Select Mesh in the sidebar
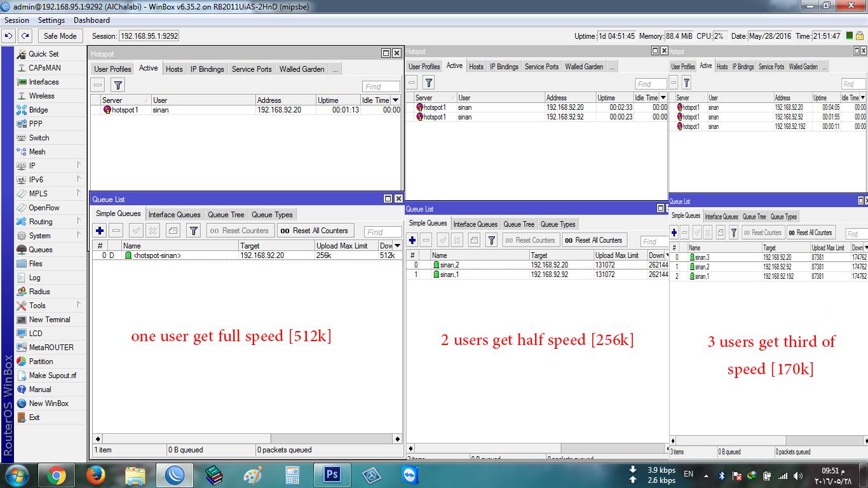The width and height of the screenshot is (868, 488). coord(37,152)
